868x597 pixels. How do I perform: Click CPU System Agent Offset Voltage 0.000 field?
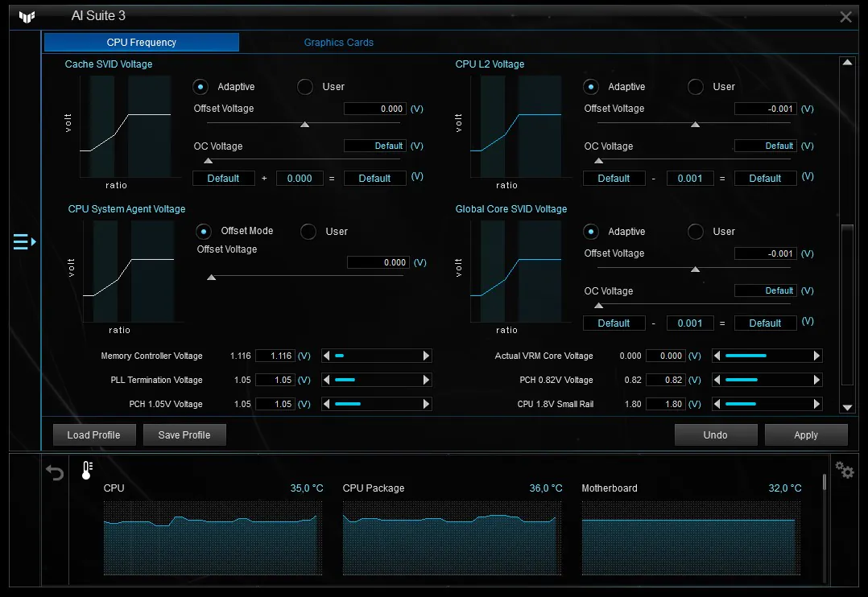[378, 262]
